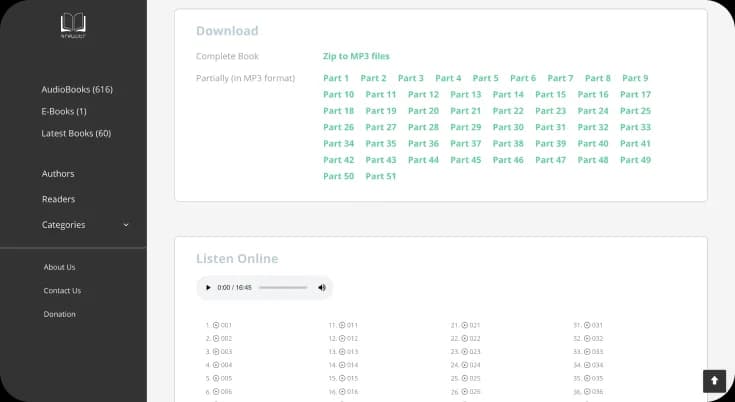Download Part 9 MP3
The height and width of the screenshot is (402, 735).
point(635,78)
